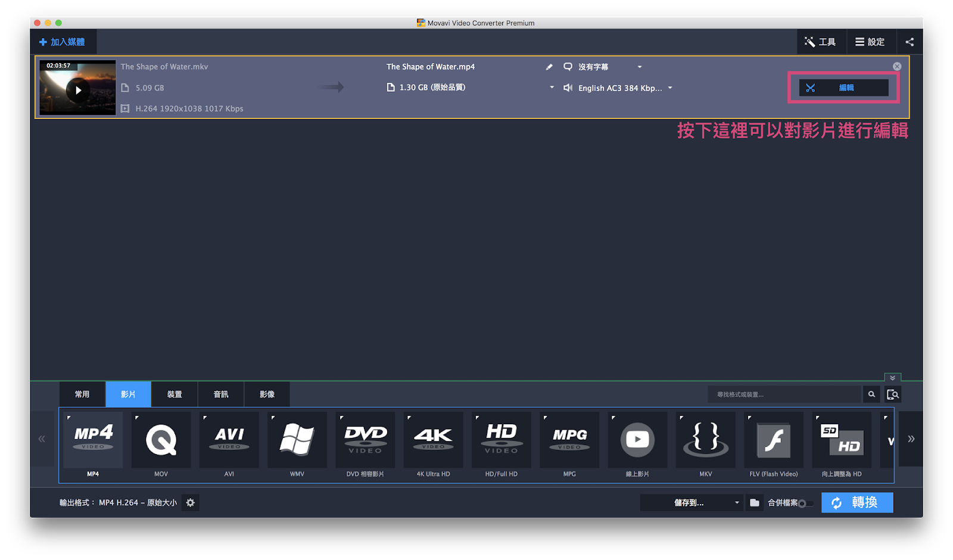Switch to the 影像 tab
Screen dimensions: 953x560
(x=267, y=394)
